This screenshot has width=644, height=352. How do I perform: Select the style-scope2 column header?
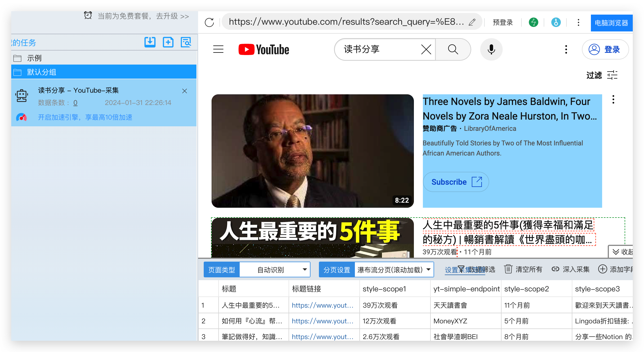[x=536, y=289]
